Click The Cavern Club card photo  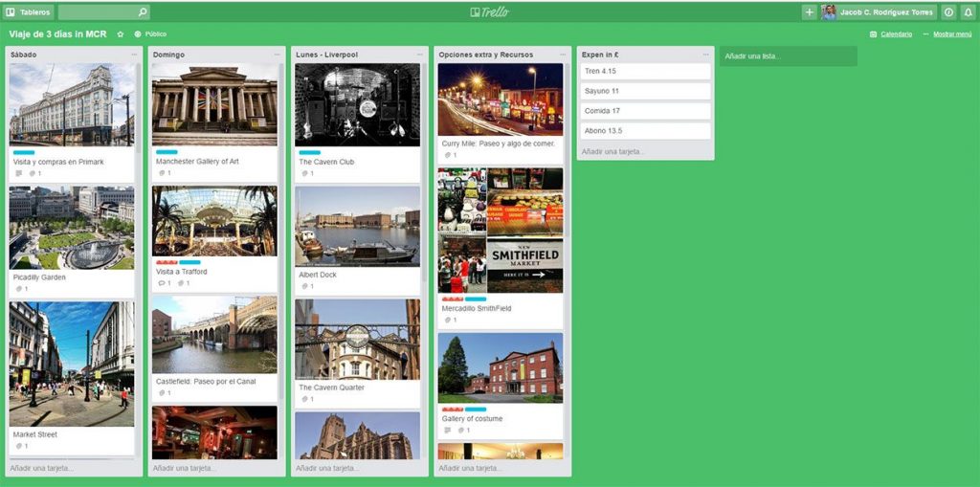pos(358,105)
